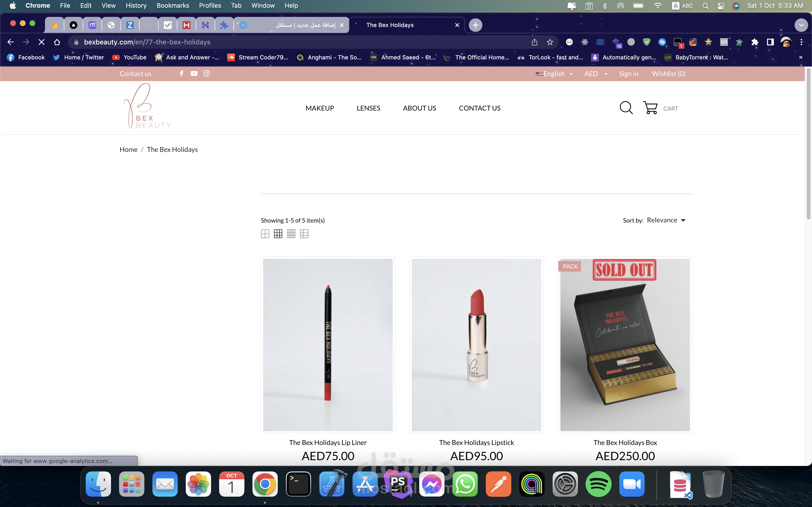The width and height of the screenshot is (812, 507).
Task: Bookmark page with the star icon
Action: (x=550, y=42)
